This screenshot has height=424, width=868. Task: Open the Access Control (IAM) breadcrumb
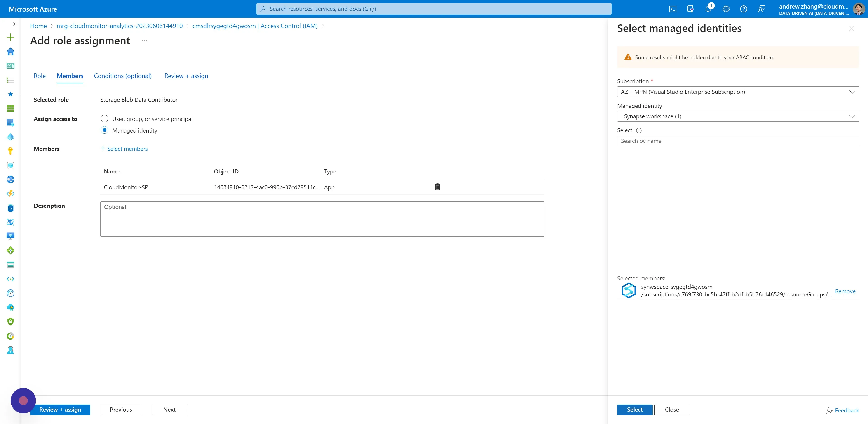[255, 26]
